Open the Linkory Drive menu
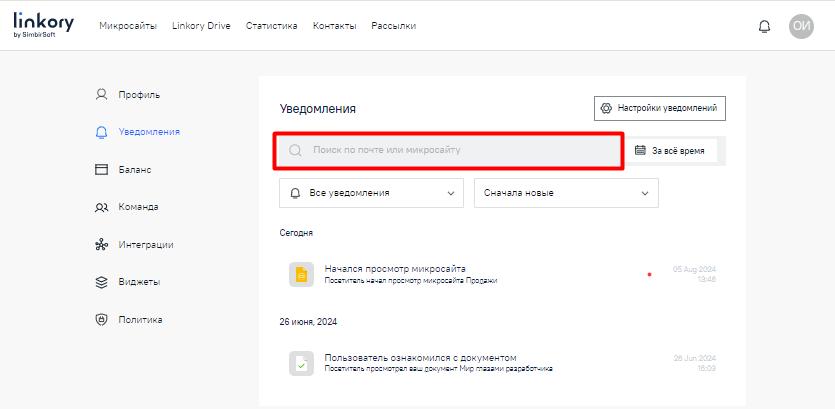The image size is (835, 409). [201, 26]
